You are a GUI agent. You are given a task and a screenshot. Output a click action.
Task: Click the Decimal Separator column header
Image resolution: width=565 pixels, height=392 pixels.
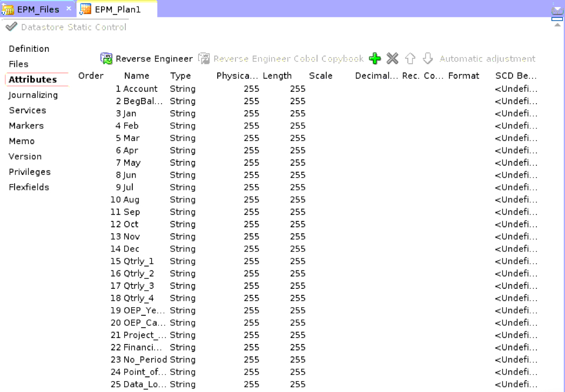coord(376,76)
